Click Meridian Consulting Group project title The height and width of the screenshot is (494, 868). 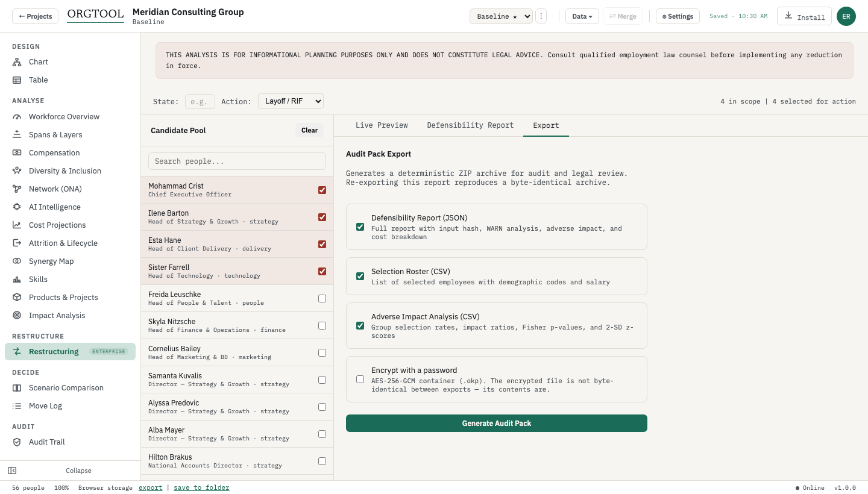pos(188,12)
